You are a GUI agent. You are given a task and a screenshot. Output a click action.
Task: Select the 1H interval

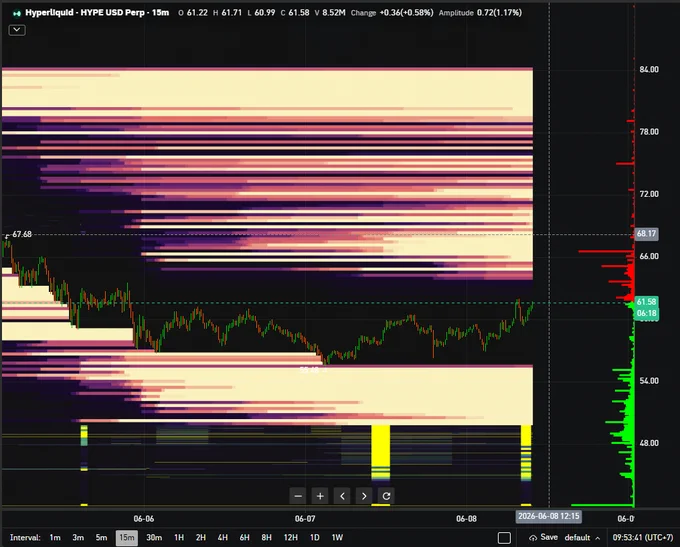click(179, 537)
